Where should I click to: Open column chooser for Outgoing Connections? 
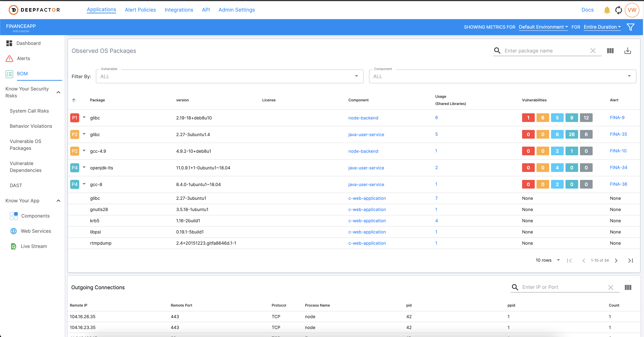628,287
